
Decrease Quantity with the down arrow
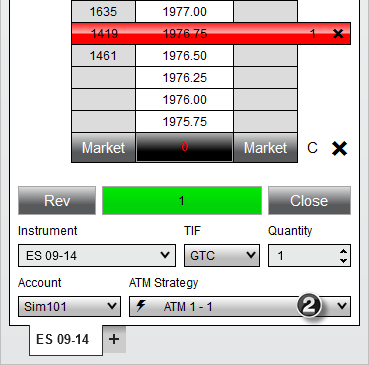343,260
